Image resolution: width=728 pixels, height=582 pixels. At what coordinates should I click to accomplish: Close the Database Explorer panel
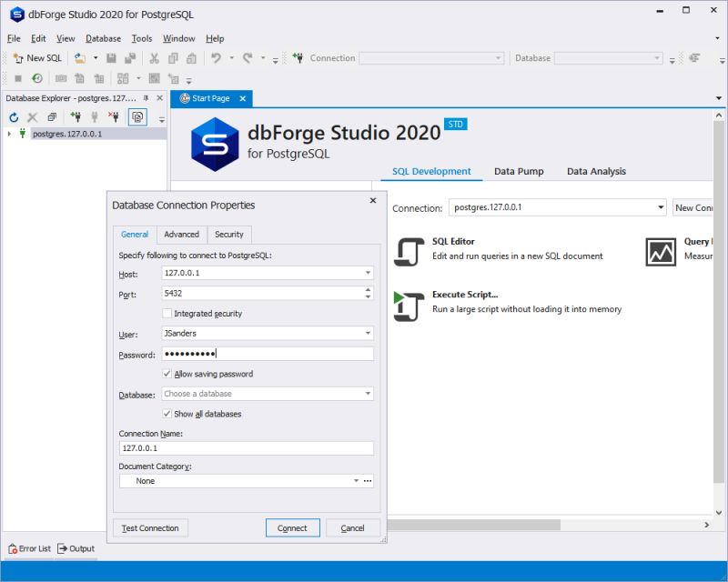click(160, 98)
